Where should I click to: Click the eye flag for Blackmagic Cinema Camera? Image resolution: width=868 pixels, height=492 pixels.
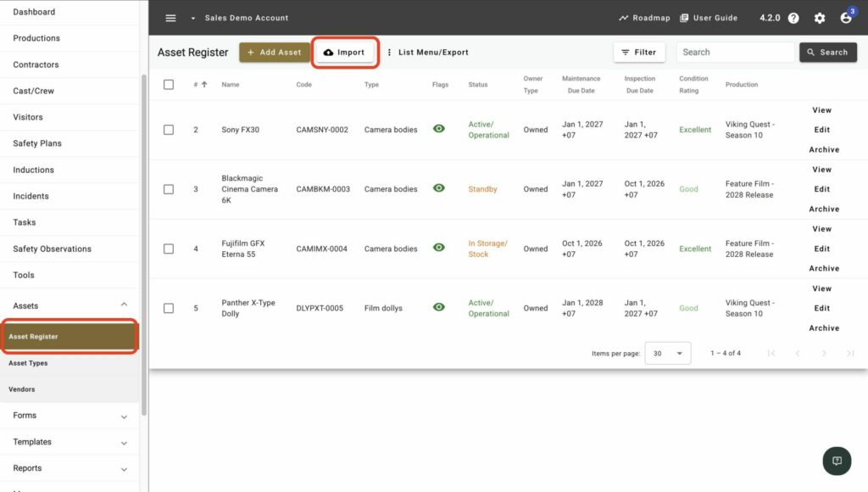tap(439, 187)
